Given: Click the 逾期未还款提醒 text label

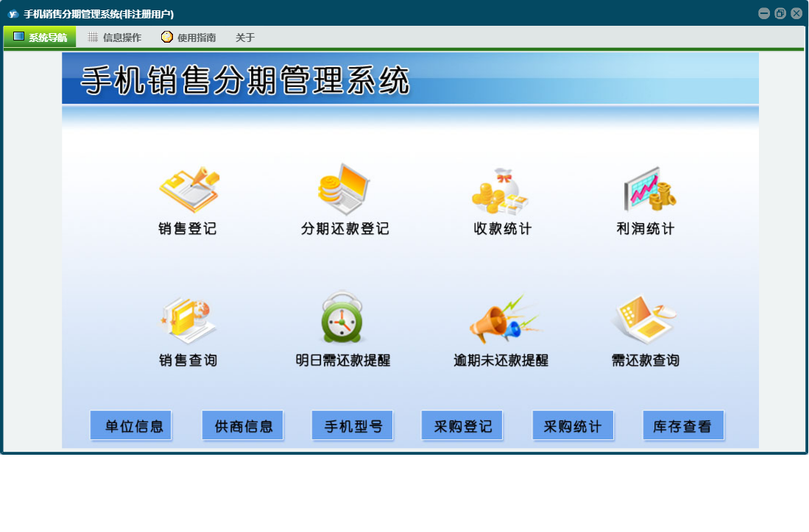Looking at the screenshot, I should pyautogui.click(x=501, y=360).
